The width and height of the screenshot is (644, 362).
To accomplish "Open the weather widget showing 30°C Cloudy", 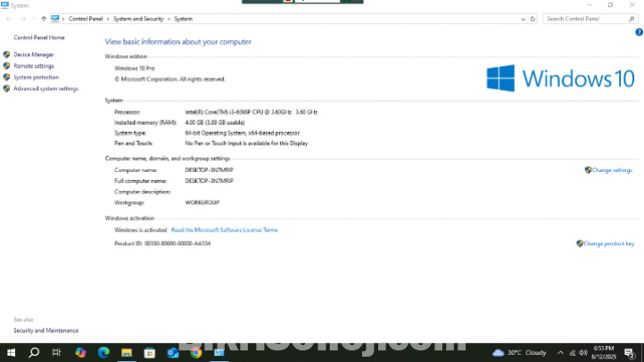I will point(519,352).
